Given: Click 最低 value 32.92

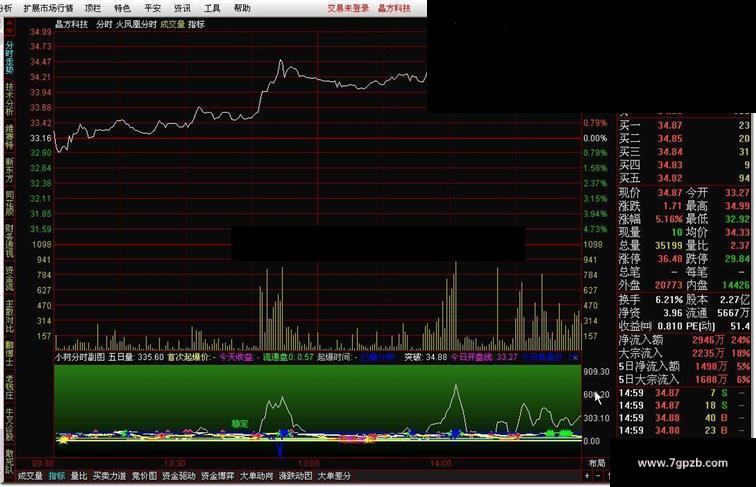Looking at the screenshot, I should tap(737, 219).
